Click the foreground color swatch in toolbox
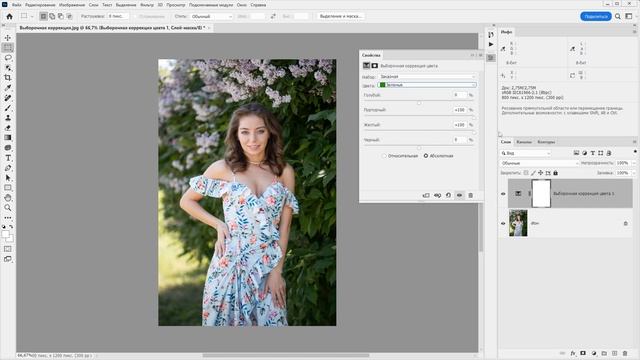 [6, 234]
